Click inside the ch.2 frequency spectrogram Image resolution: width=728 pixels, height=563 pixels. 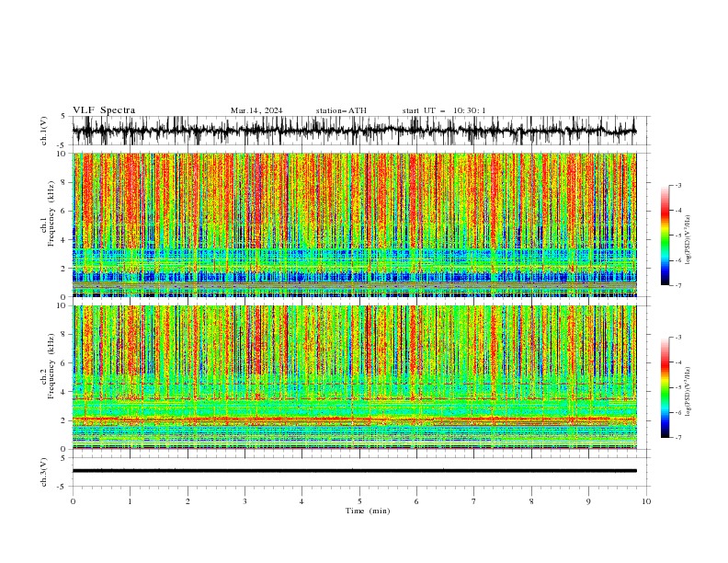354,377
